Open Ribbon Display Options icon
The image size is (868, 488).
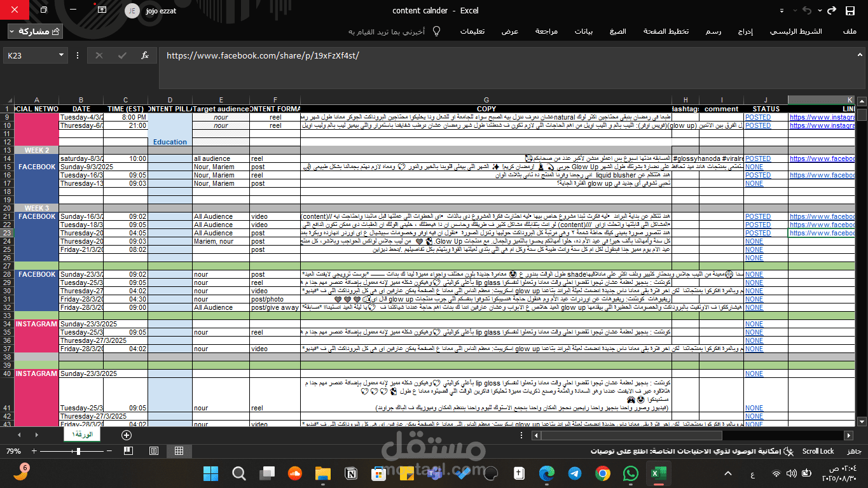(102, 10)
